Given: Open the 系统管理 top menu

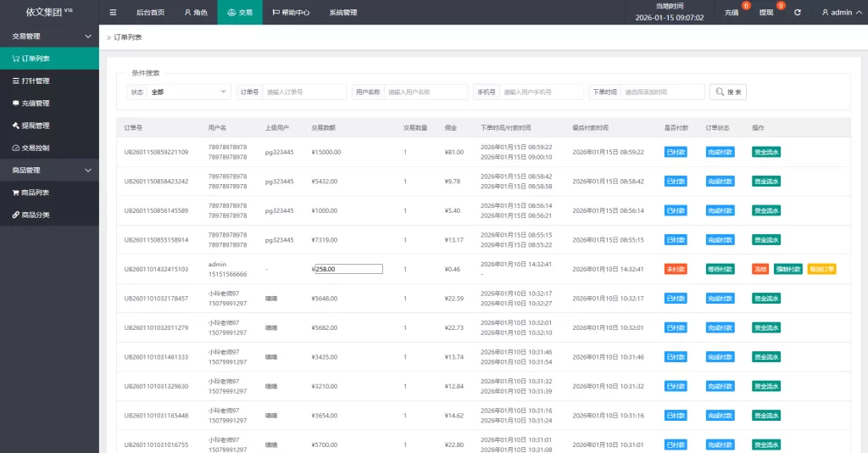Looking at the screenshot, I should click(343, 13).
